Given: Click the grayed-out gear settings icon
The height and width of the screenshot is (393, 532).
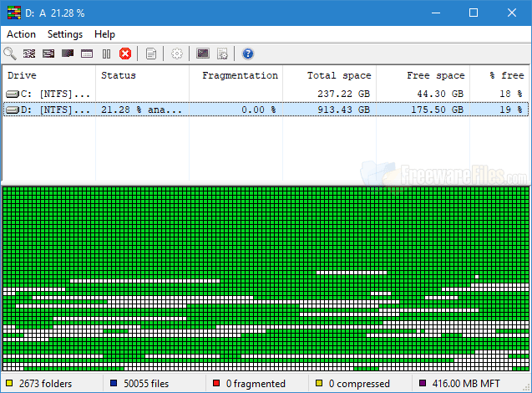Looking at the screenshot, I should point(177,54).
